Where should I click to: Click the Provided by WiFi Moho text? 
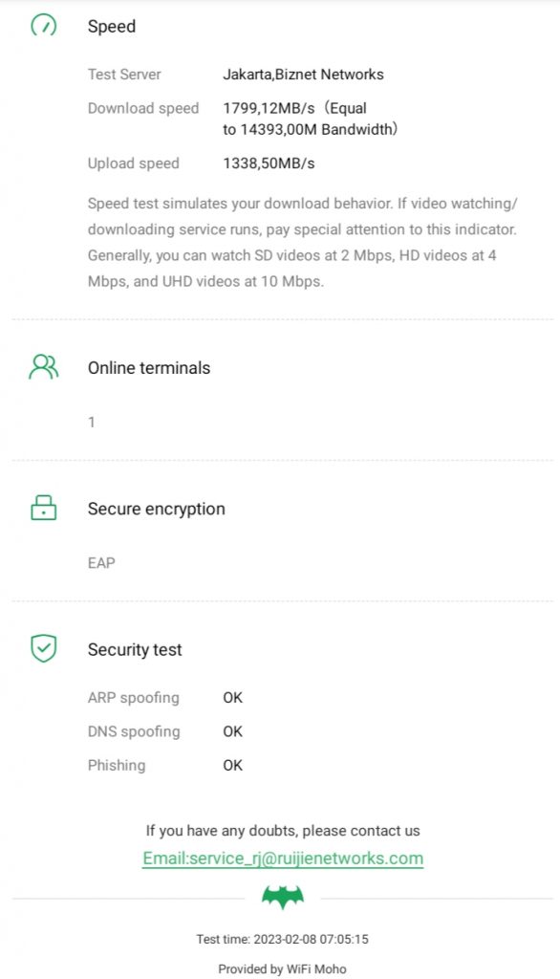click(x=282, y=969)
